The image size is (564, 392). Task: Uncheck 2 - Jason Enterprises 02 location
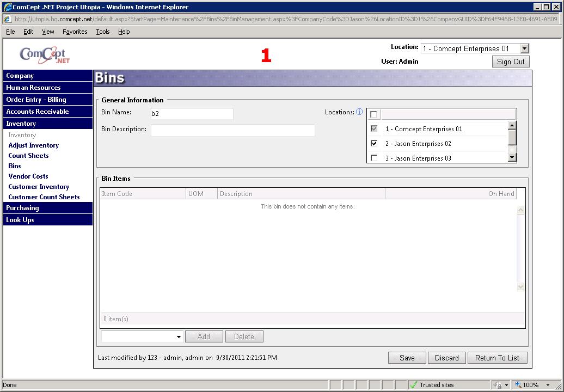(x=374, y=144)
